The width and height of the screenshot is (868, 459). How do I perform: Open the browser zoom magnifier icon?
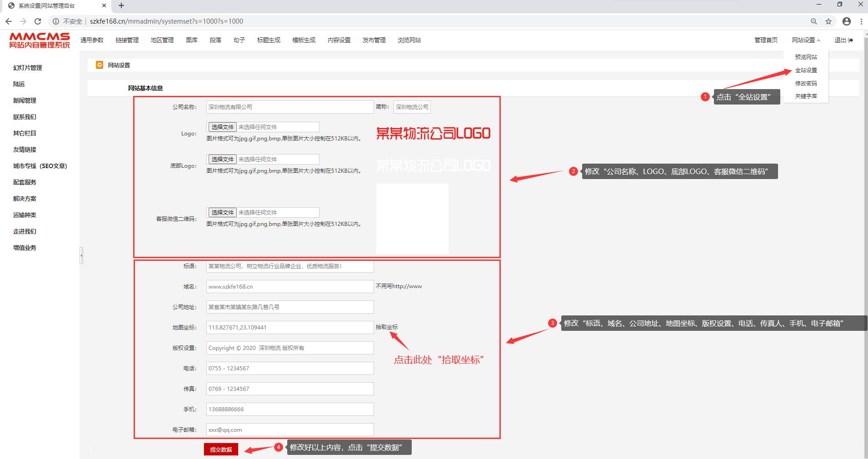point(813,21)
